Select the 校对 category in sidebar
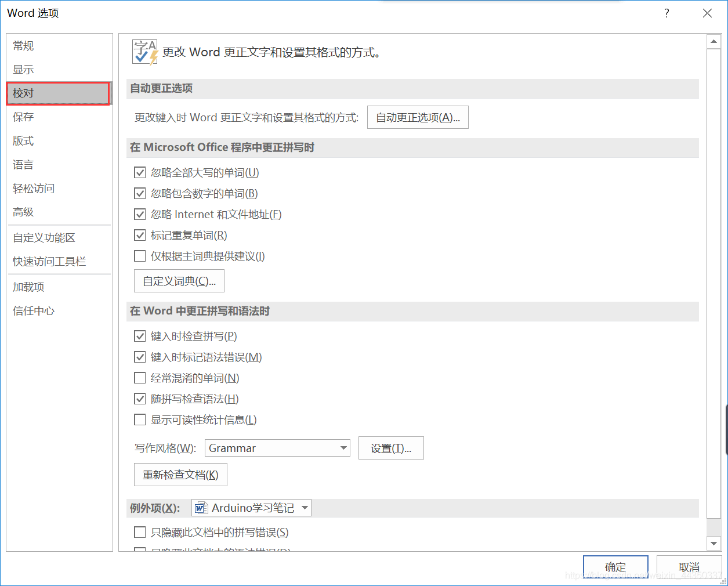Viewport: 728px width, 586px height. [x=59, y=93]
